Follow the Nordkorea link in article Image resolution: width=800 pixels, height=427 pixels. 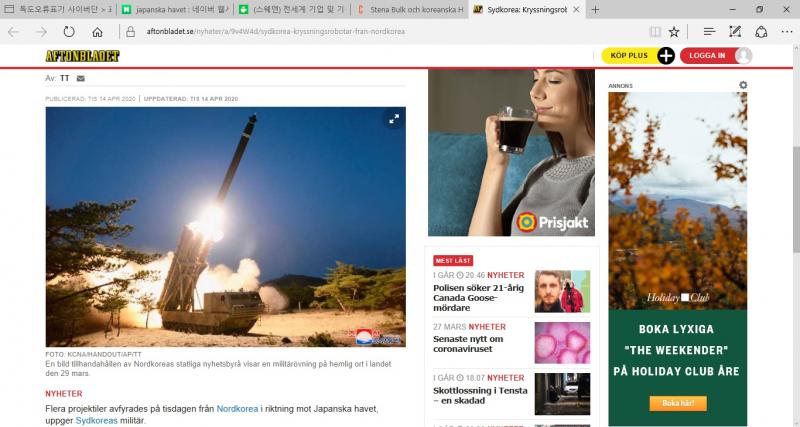(237, 409)
